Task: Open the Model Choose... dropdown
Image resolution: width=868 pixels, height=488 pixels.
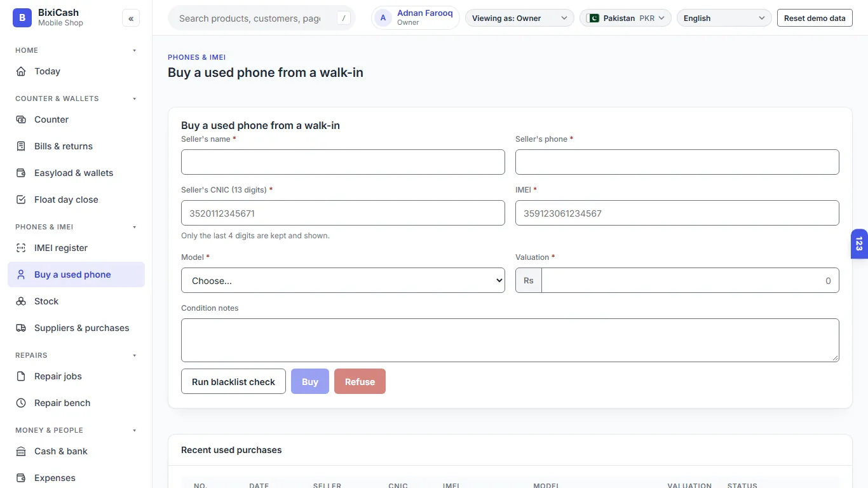Action: click(x=343, y=280)
